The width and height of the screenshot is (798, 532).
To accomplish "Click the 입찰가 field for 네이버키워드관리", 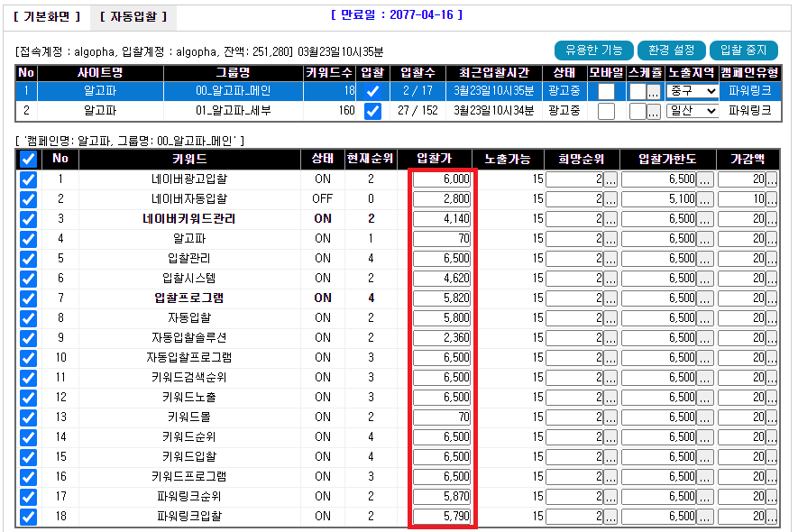I will (x=443, y=219).
